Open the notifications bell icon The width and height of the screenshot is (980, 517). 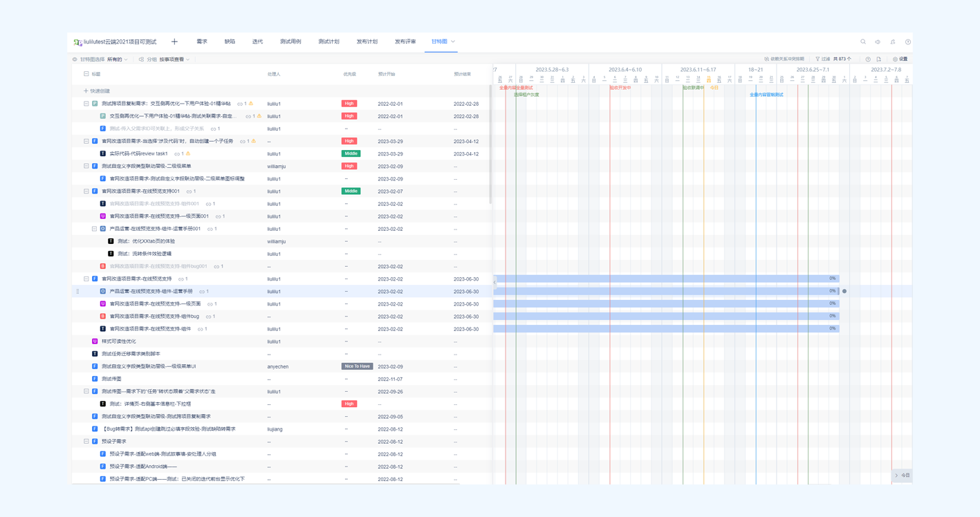(893, 42)
